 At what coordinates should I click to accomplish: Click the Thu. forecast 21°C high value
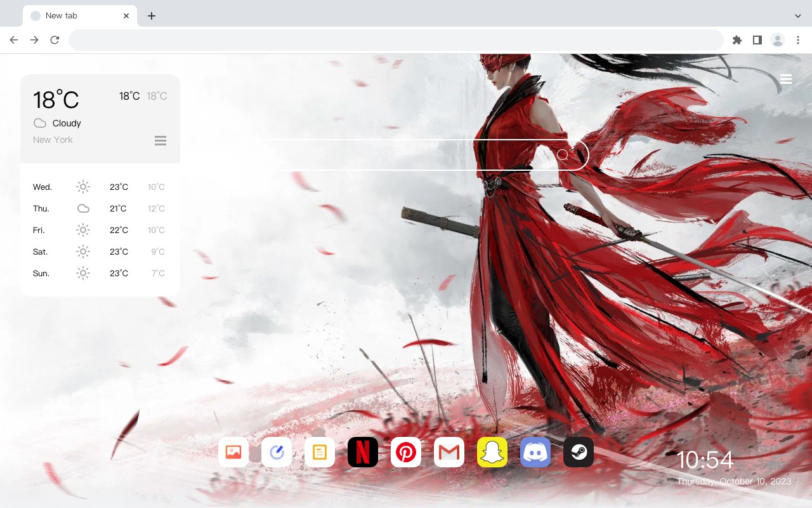[118, 209]
